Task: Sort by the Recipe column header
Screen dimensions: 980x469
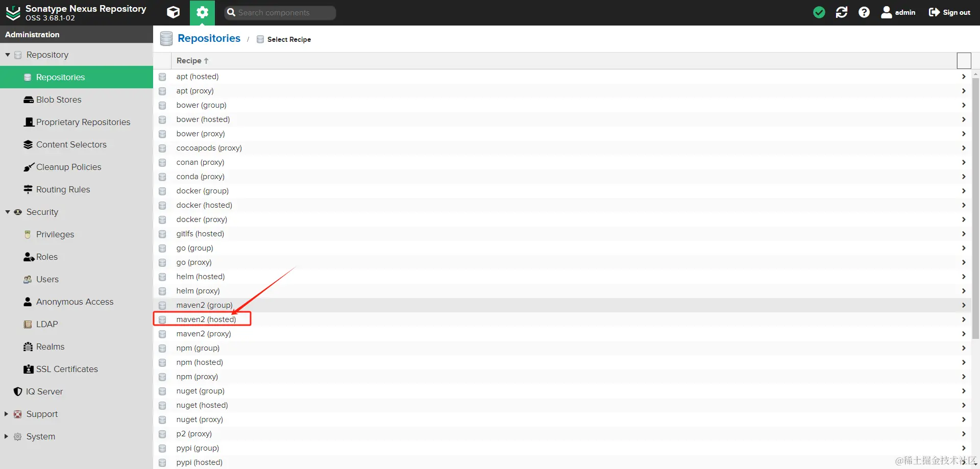Action: [x=192, y=61]
